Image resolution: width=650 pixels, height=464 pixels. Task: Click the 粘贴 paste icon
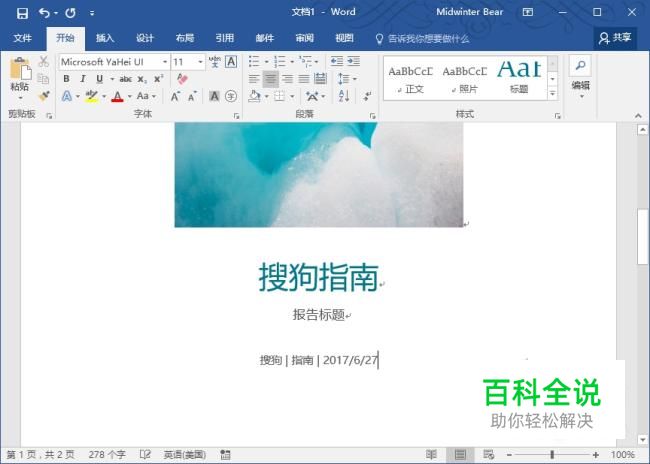point(21,69)
